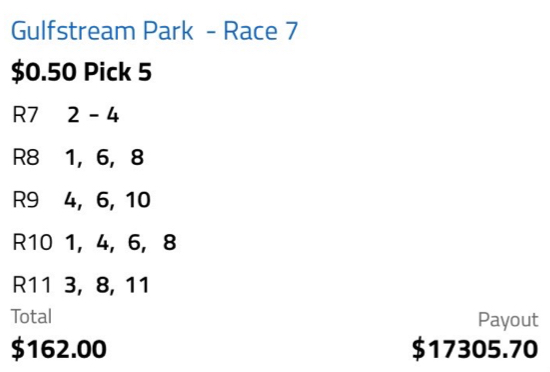Select the R11 picks 3, 8, 11
Viewport: 550px width, 372px height.
(x=107, y=285)
